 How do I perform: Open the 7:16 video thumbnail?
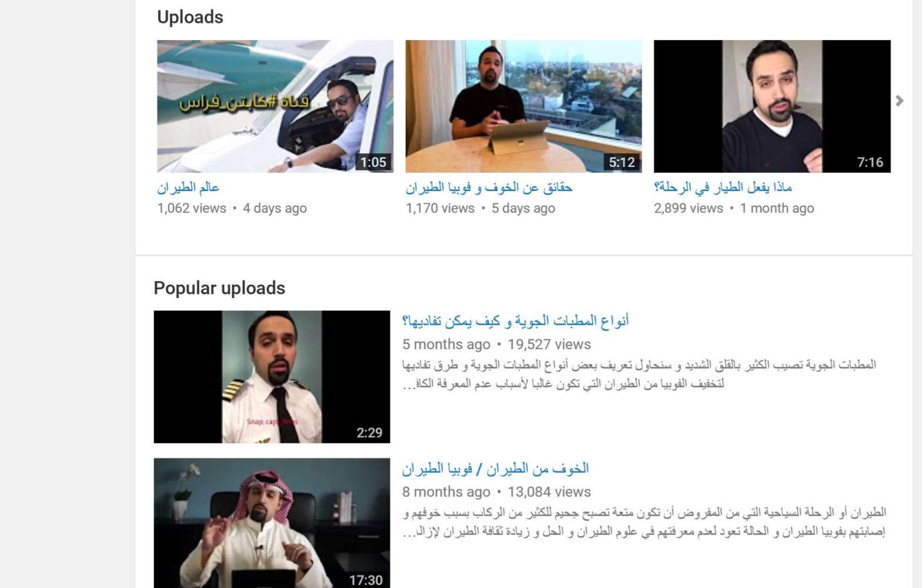(772, 106)
